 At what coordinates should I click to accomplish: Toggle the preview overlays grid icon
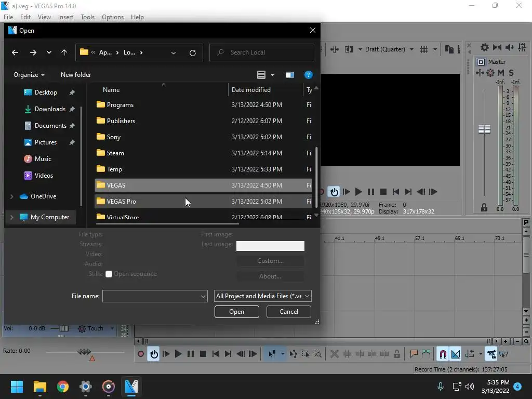[x=424, y=49]
